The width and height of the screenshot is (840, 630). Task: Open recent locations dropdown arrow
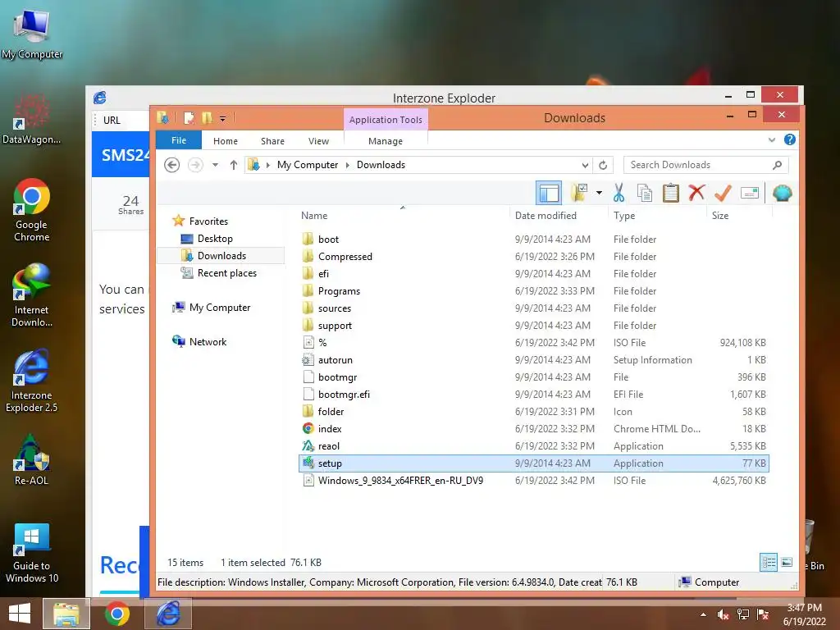click(215, 165)
